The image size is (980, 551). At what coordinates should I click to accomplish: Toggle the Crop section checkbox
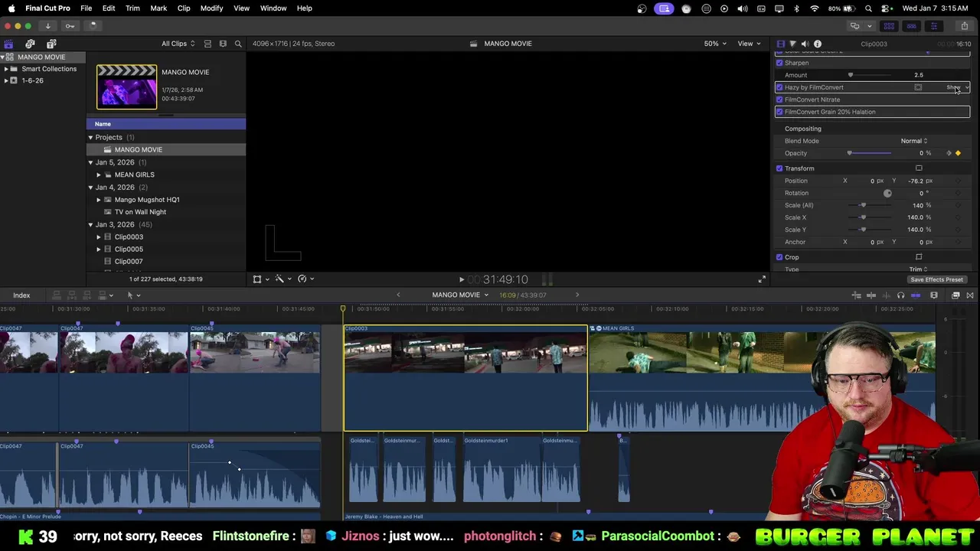[779, 257]
